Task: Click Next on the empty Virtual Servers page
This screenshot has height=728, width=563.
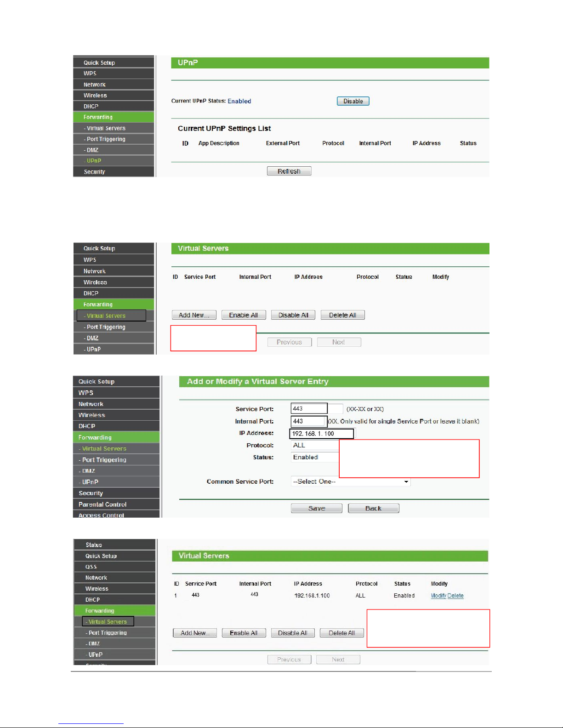Action: click(x=339, y=342)
